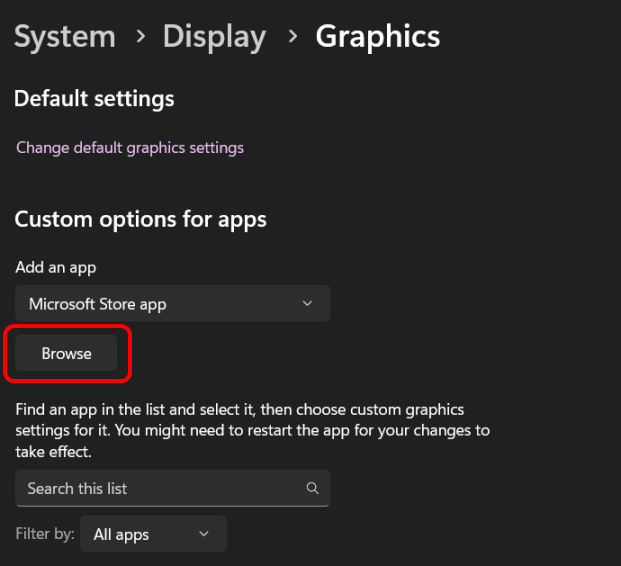Click the chevron after System breadcrumb
Viewport: 621px width, 566px height.
[139, 37]
